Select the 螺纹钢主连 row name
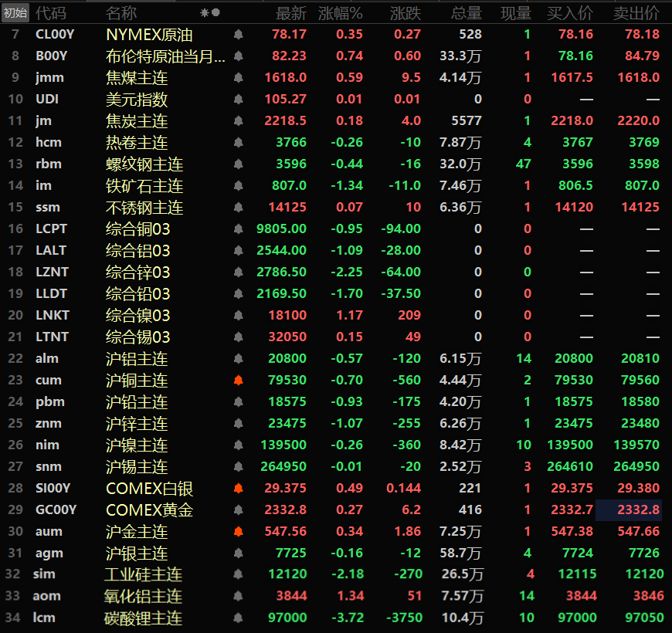 point(144,164)
